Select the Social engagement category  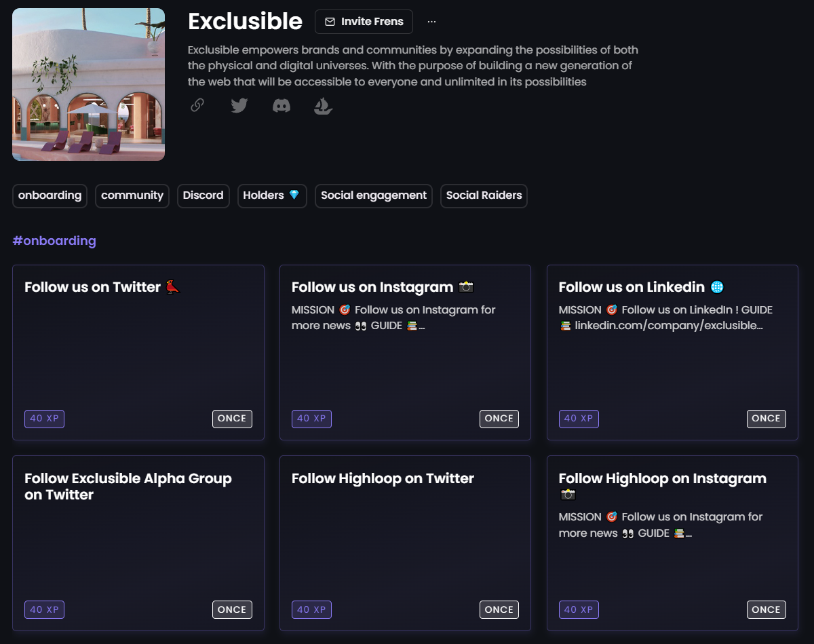click(x=373, y=195)
